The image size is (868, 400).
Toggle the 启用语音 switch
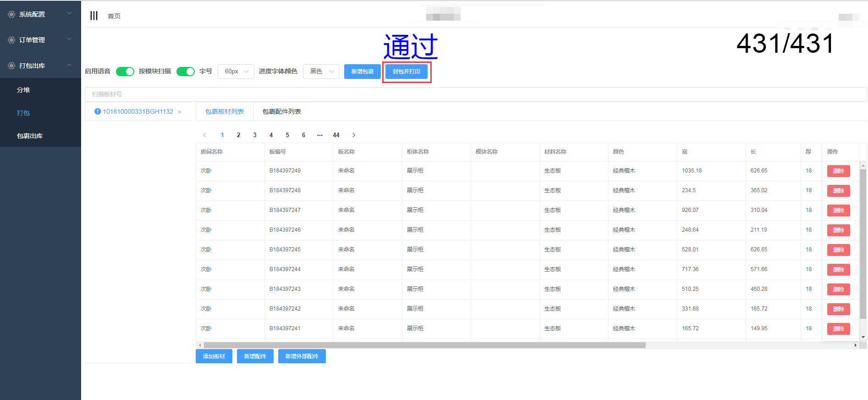125,72
